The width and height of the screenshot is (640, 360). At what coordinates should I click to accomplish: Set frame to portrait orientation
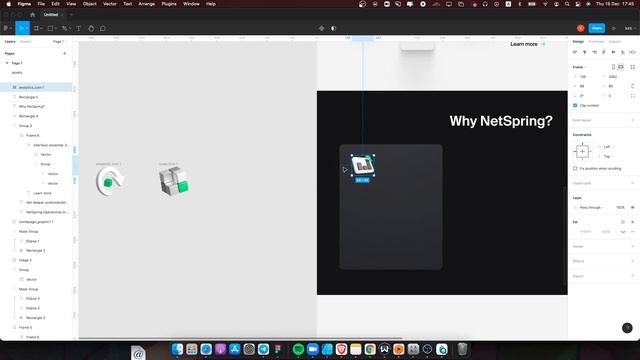click(x=613, y=67)
